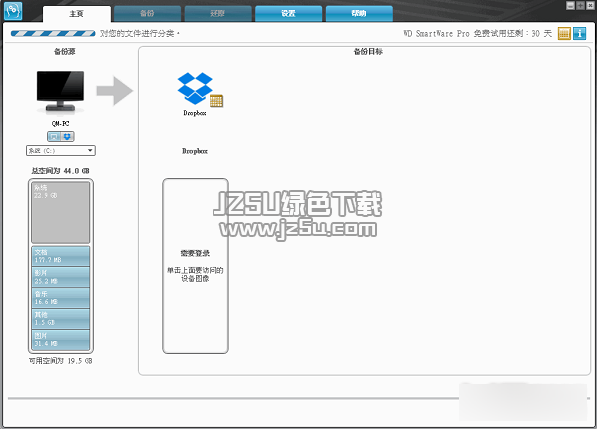Switch to the 备份 tab
The width and height of the screenshot is (597, 429).
[x=147, y=14]
